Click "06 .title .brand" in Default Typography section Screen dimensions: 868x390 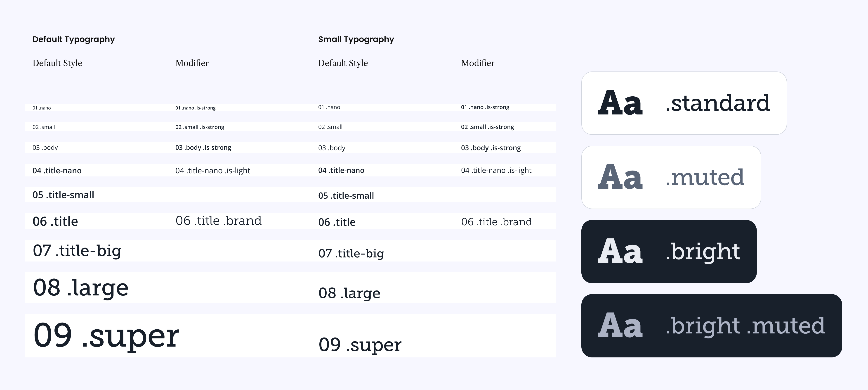click(x=218, y=221)
